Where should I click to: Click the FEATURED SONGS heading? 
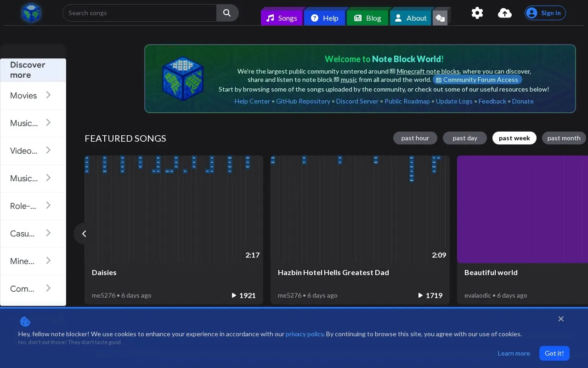(125, 138)
